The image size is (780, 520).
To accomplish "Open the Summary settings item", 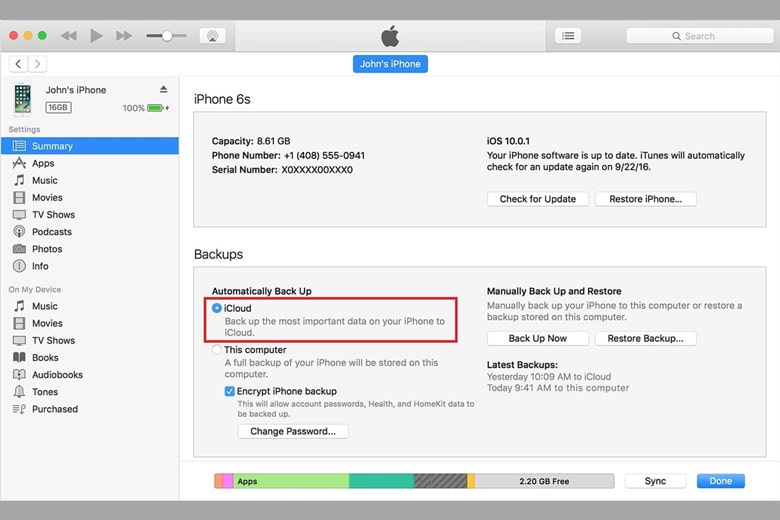I will (90, 146).
